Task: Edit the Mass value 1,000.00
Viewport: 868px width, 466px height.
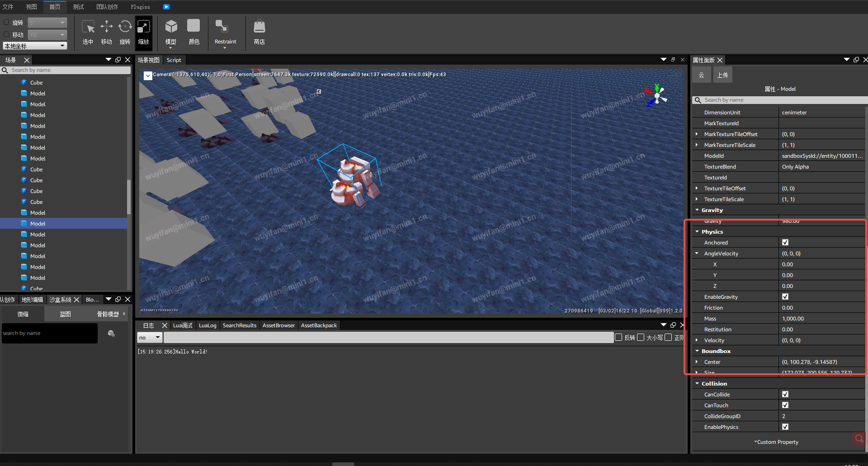Action: [822, 318]
